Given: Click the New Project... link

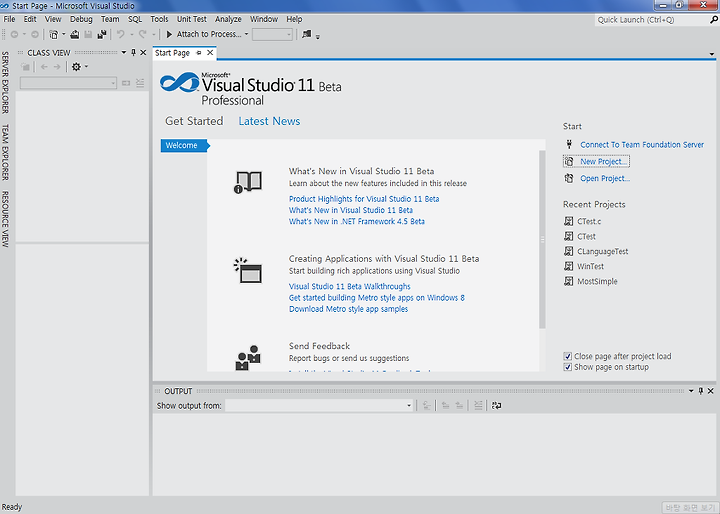Looking at the screenshot, I should 603,162.
